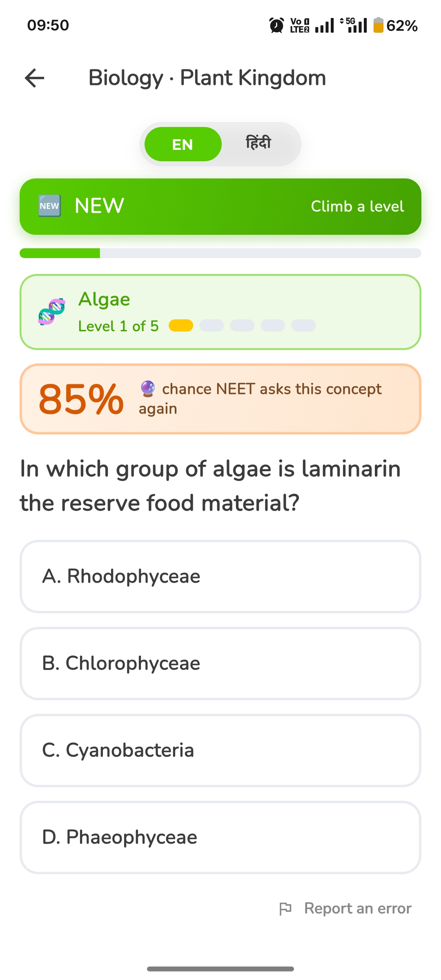
Task: Switch language to EN
Action: pyautogui.click(x=183, y=144)
